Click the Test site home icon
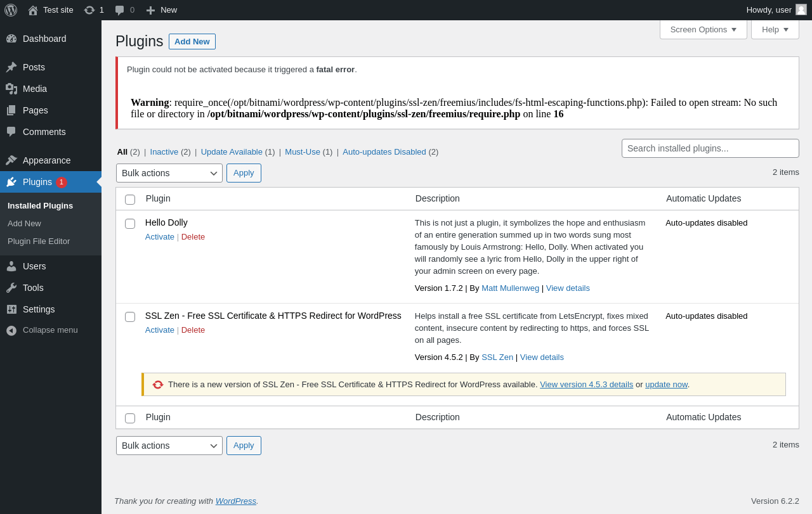The height and width of the screenshot is (514, 812). click(33, 10)
